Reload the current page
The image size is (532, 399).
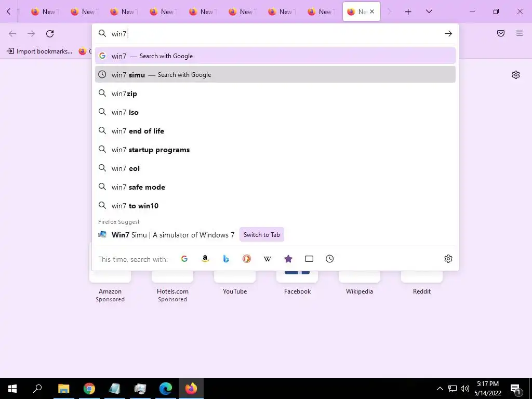(50, 34)
